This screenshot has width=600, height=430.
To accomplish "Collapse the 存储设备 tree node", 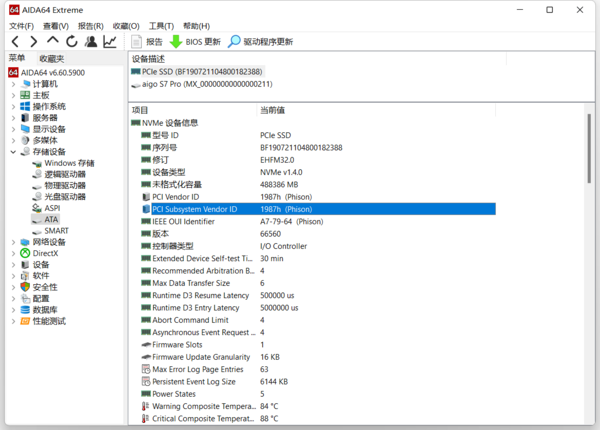I will [13, 152].
